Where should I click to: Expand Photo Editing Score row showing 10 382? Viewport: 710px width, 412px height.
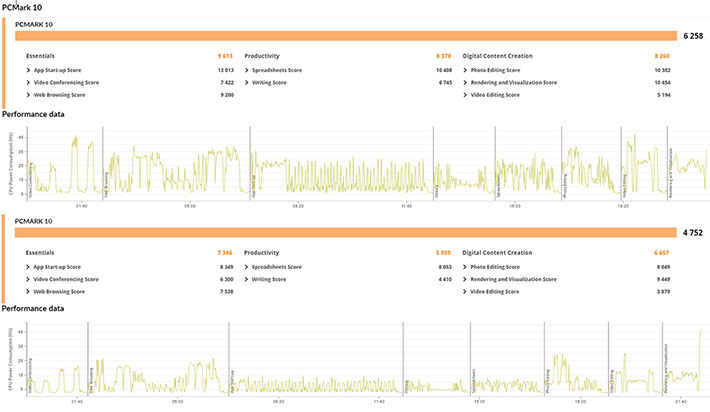[x=566, y=70]
